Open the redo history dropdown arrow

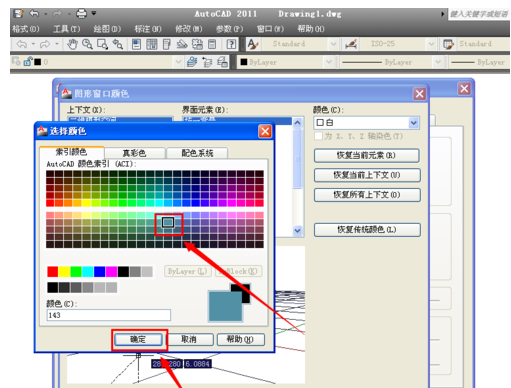tap(69, 14)
